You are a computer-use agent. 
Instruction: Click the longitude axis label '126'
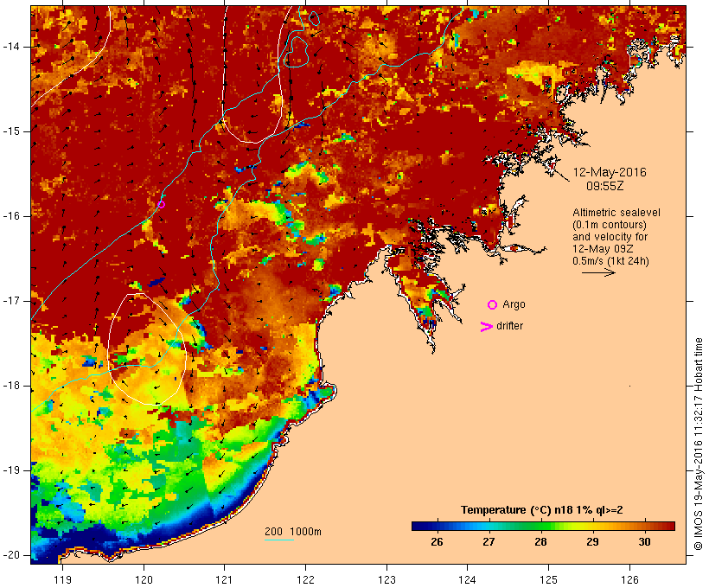click(x=629, y=579)
